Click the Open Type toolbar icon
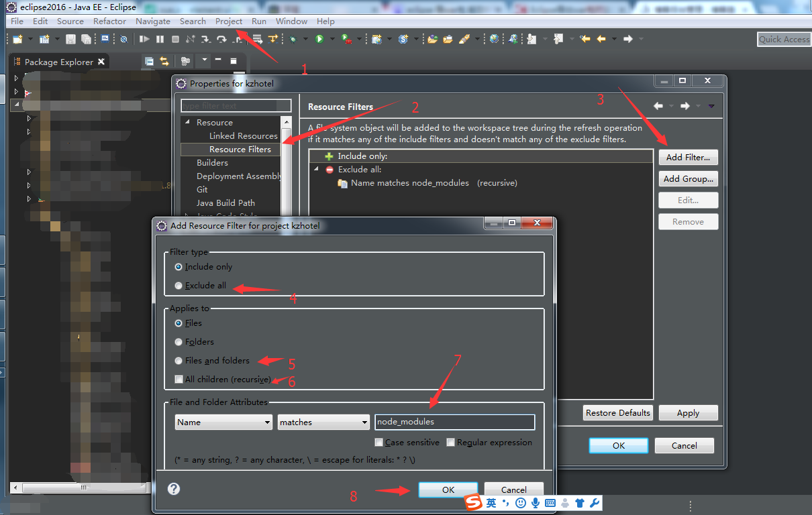Image resolution: width=812 pixels, height=515 pixels. (x=432, y=39)
